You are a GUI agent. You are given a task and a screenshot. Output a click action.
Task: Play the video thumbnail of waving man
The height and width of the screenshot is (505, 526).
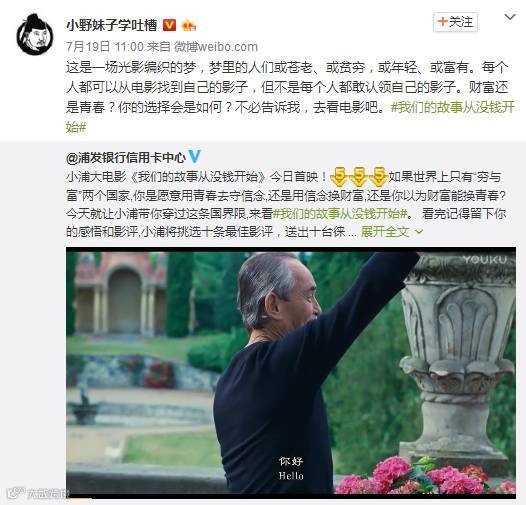pos(291,372)
